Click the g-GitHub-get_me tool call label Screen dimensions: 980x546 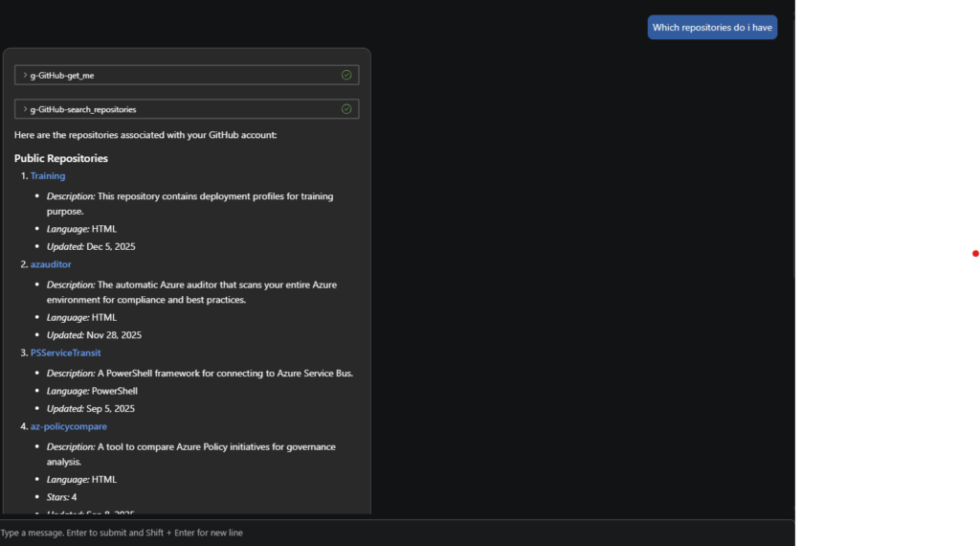(x=62, y=75)
